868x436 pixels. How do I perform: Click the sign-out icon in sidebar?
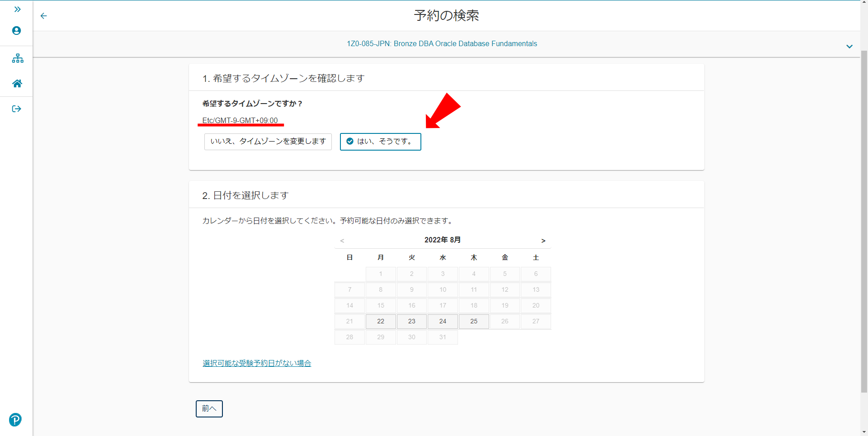pos(17,109)
